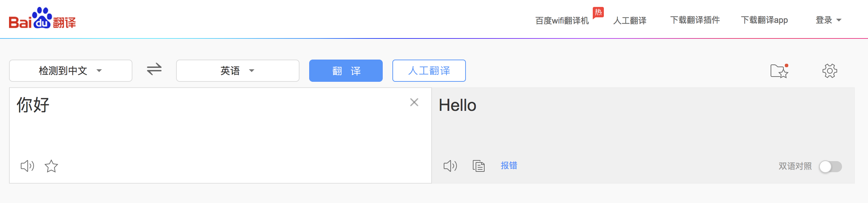
Task: Expand the 检测到中文 source language dropdown
Action: pyautogui.click(x=71, y=71)
